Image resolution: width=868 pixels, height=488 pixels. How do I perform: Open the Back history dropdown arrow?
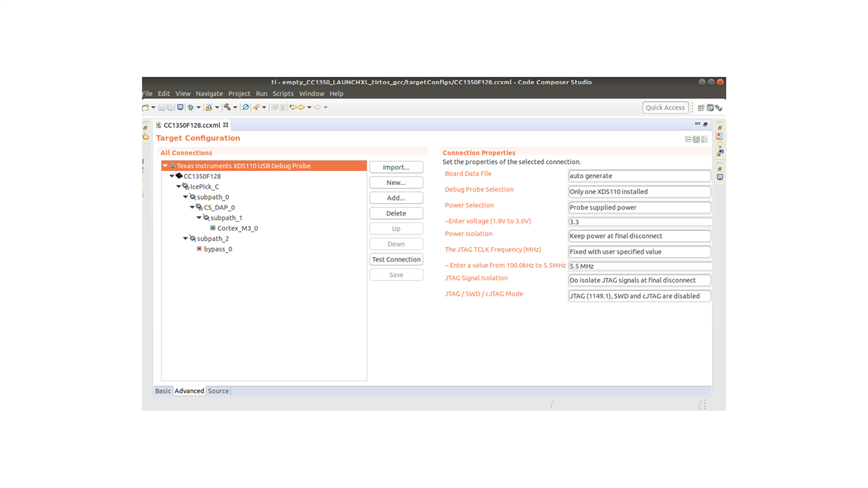[309, 107]
